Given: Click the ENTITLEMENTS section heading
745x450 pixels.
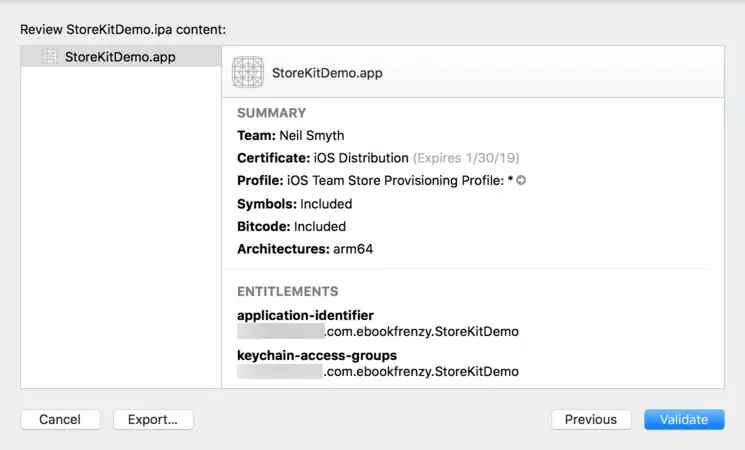Looking at the screenshot, I should tap(287, 292).
